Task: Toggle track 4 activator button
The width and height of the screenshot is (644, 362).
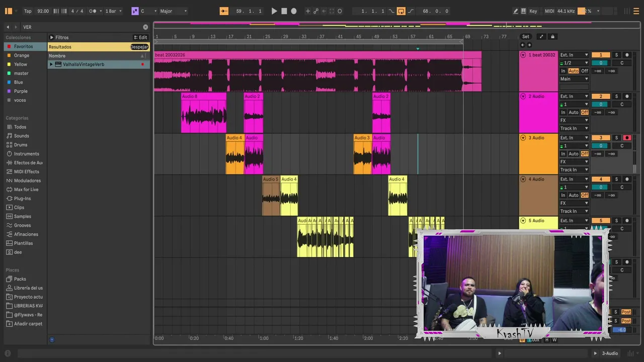Action: (x=601, y=179)
